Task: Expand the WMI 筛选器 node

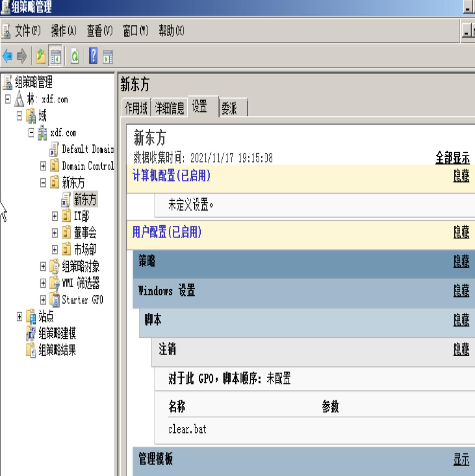Action: [x=43, y=283]
